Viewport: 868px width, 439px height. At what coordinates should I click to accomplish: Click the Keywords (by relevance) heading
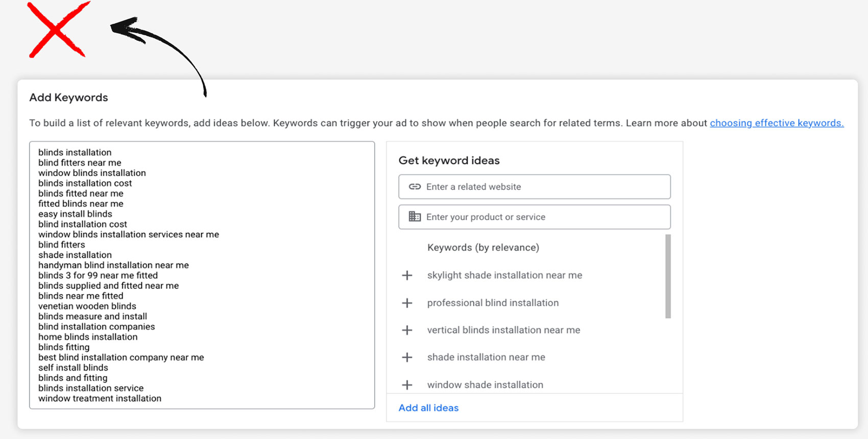pyautogui.click(x=483, y=248)
